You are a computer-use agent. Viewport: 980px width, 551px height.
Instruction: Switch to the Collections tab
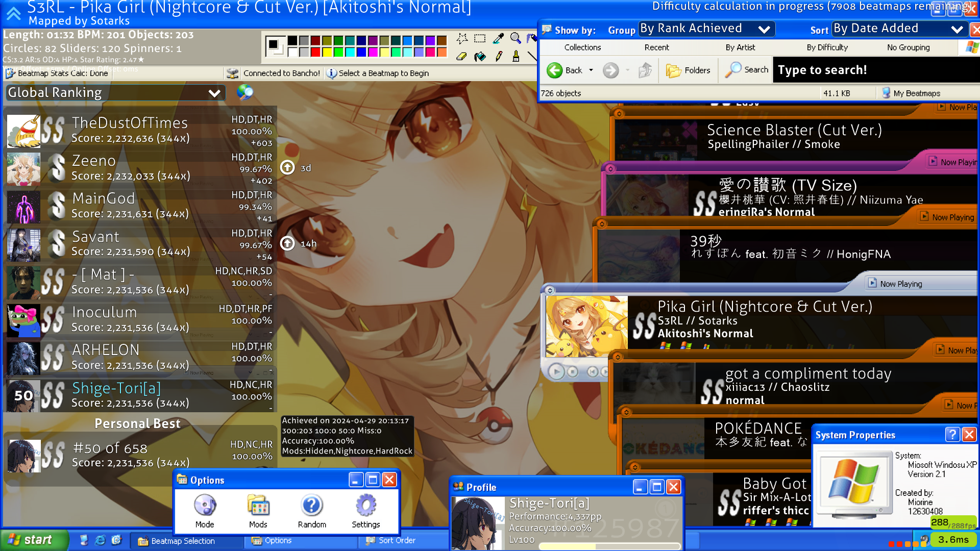(x=582, y=47)
